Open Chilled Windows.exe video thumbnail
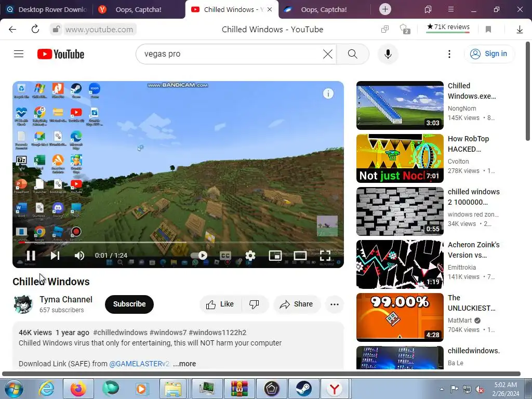Screen dimensions: 532x399 click(400, 105)
